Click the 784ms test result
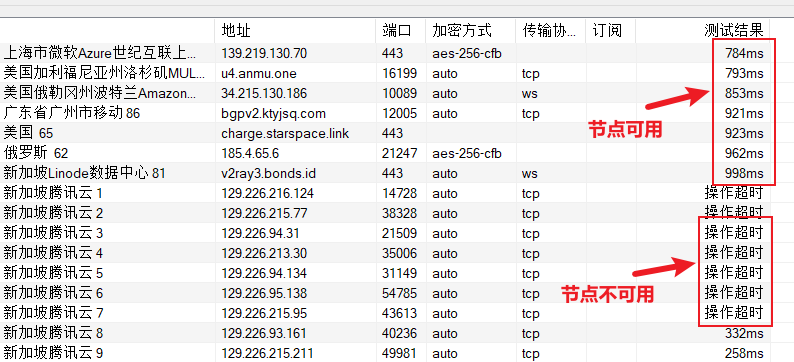The image size is (794, 362). [x=744, y=53]
